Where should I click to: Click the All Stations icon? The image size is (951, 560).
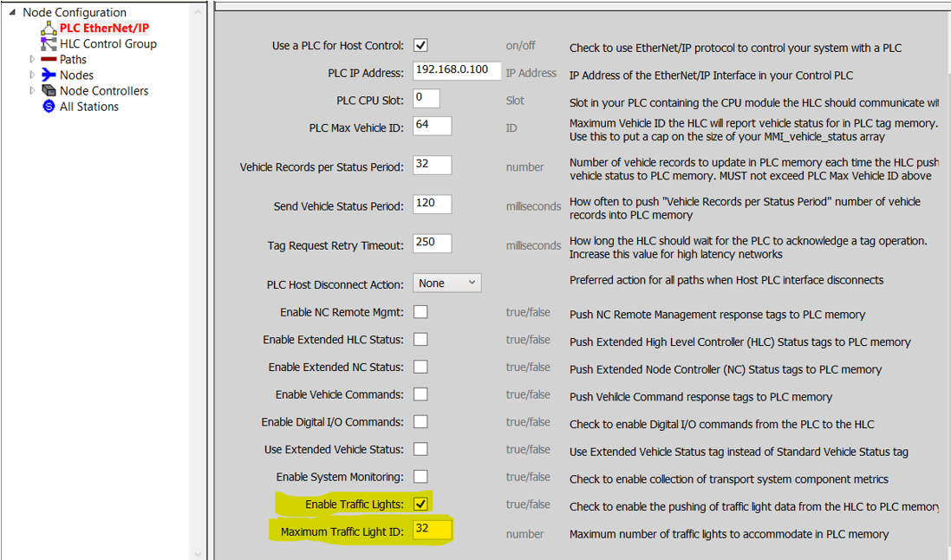click(x=49, y=107)
